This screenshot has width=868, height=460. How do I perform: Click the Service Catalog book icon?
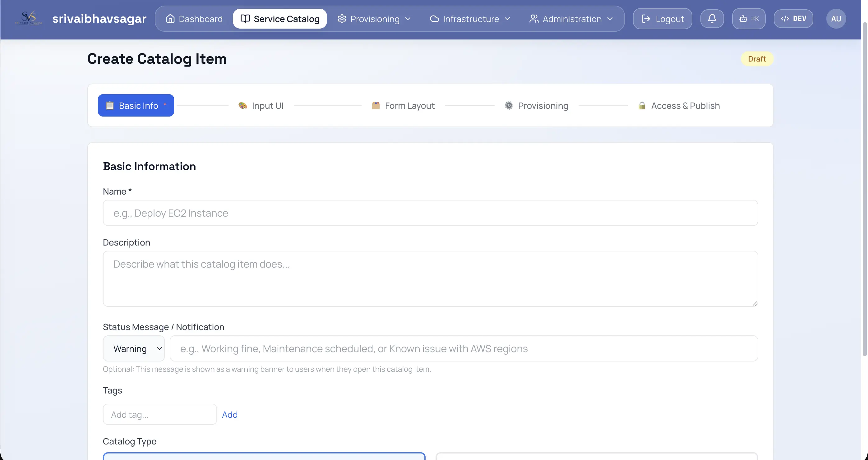coord(245,19)
